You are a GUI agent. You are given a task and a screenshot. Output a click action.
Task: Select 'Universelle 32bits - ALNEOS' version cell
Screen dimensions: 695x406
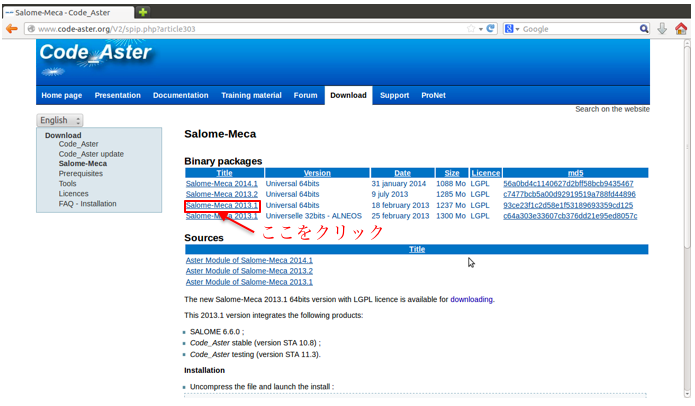pos(313,216)
